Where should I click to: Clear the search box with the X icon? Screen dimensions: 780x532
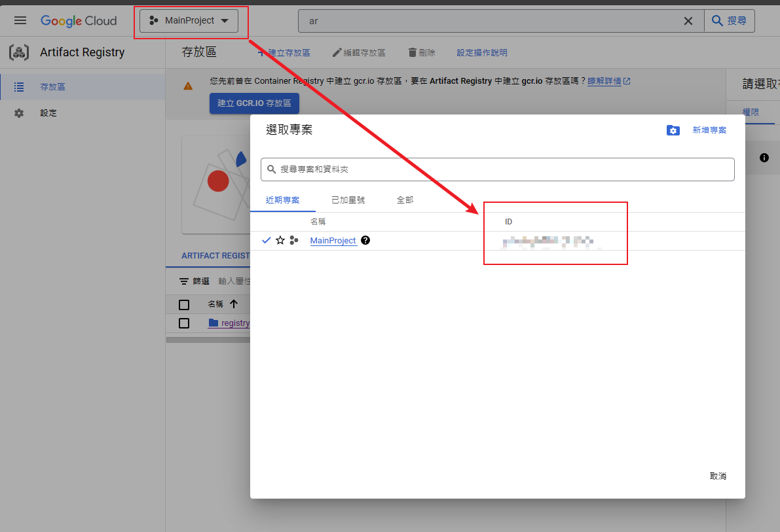point(688,21)
